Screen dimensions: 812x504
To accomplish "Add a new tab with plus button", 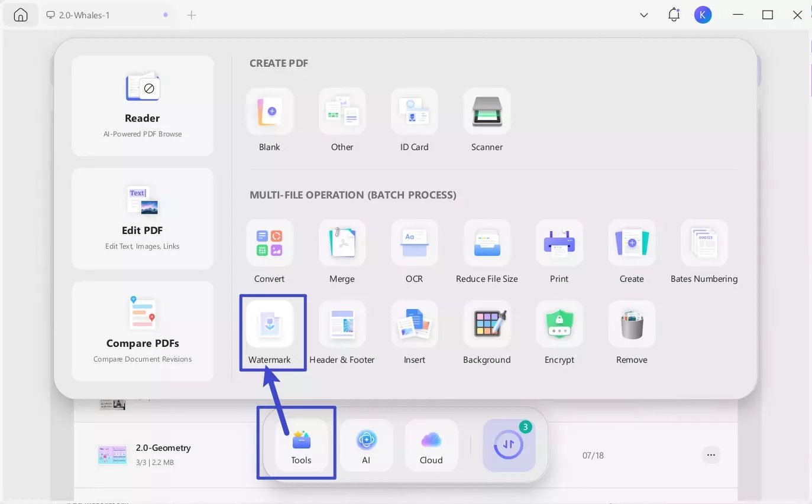I will pos(191,15).
